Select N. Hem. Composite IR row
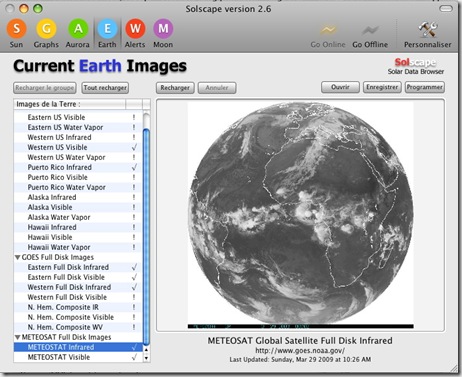The height and width of the screenshot is (377, 462). (x=78, y=307)
